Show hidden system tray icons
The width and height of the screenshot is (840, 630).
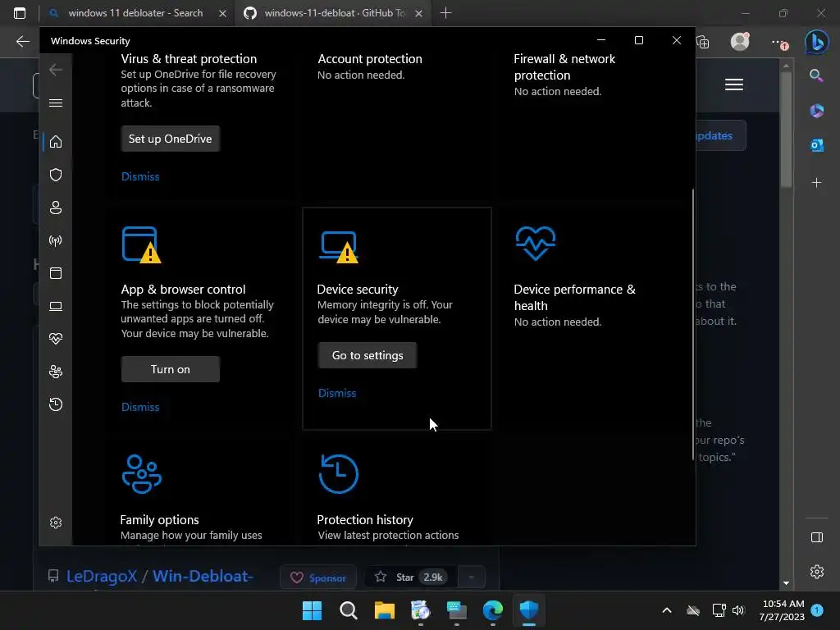[666, 610]
